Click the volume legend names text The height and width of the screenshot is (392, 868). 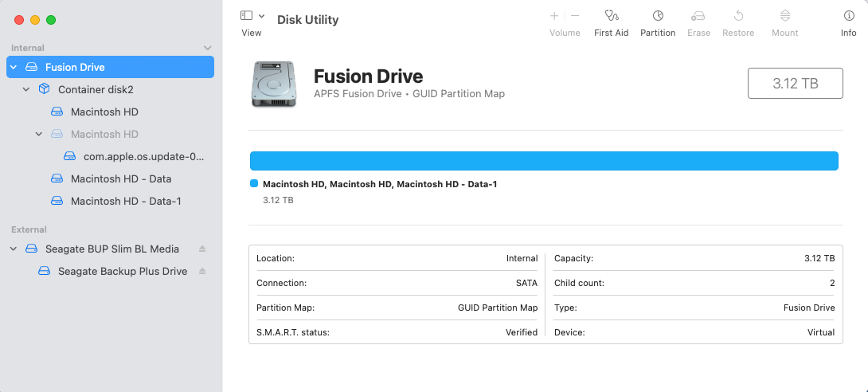coord(380,184)
